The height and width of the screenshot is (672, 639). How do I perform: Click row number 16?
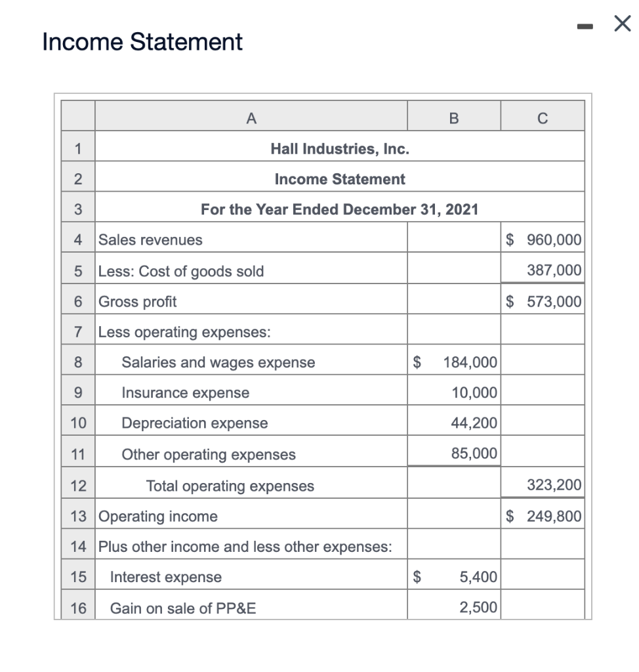tap(77, 608)
